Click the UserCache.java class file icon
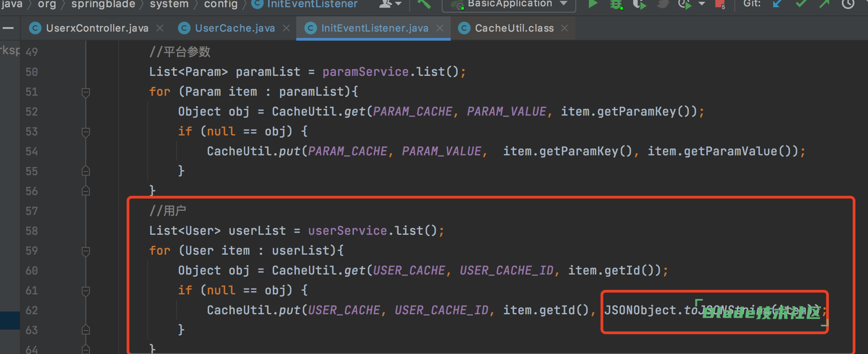Viewport: 868px width, 354px height. click(184, 28)
